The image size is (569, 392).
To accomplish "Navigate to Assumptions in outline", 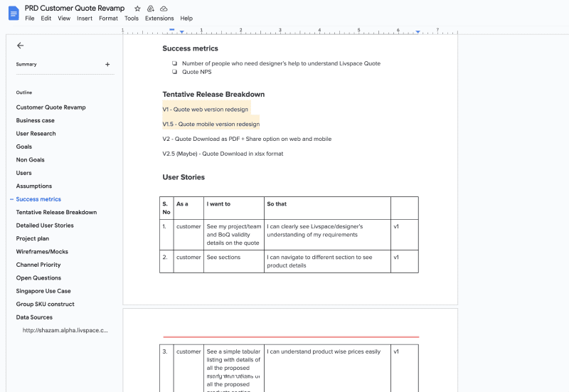I will 34,186.
